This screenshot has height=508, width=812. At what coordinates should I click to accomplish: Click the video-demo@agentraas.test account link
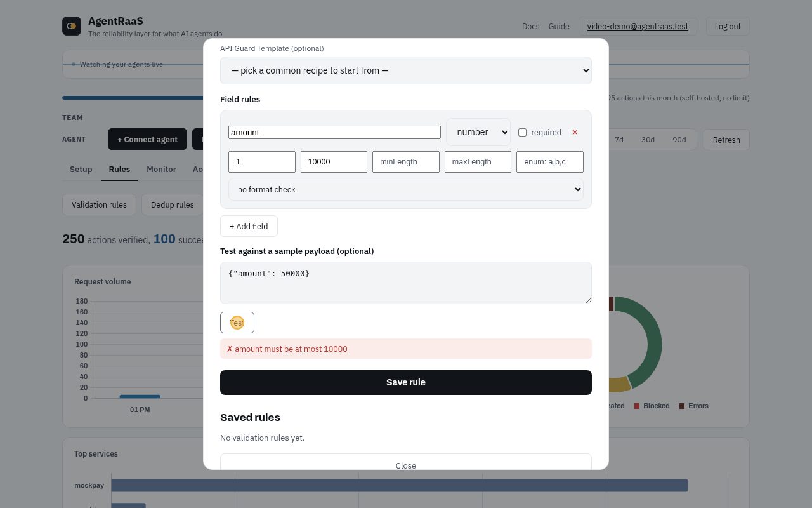[x=638, y=26]
